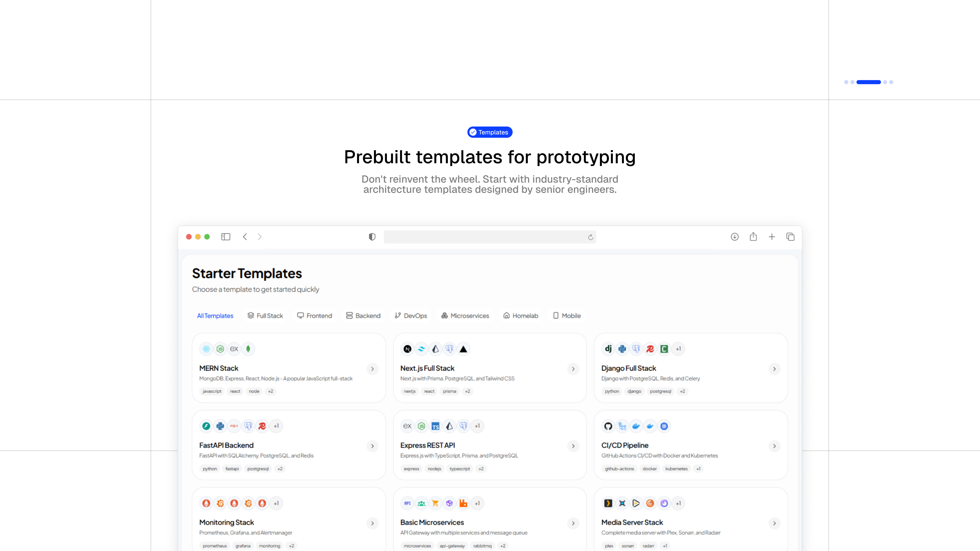Image resolution: width=980 pixels, height=551 pixels.
Task: Open the downloads icon in browser toolbar
Action: point(735,236)
